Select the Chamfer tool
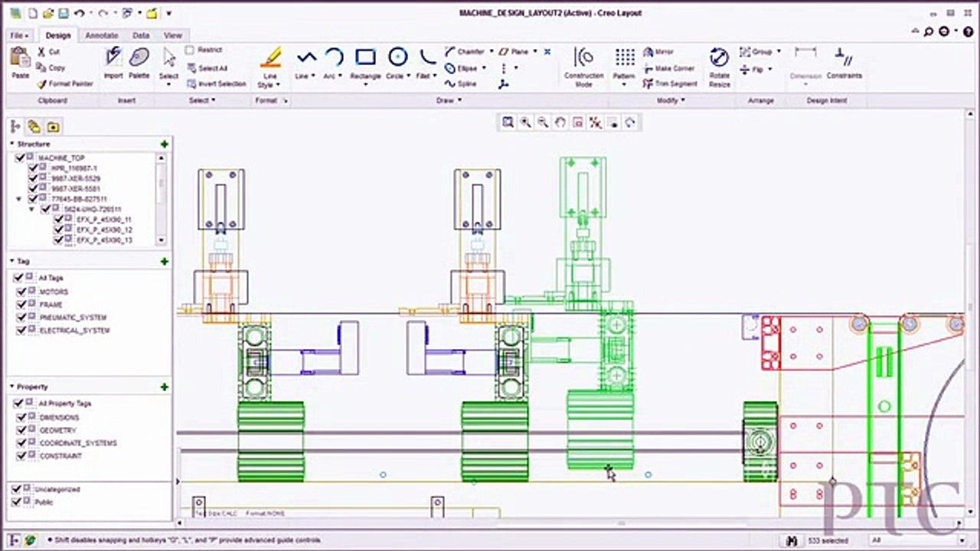980x551 pixels. [x=465, y=52]
